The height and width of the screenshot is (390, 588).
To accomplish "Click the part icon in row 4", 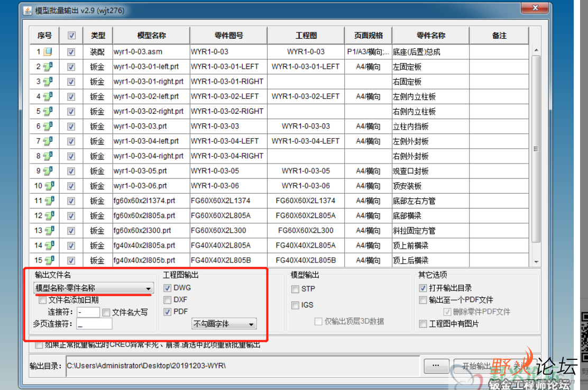I will pyautogui.click(x=48, y=96).
